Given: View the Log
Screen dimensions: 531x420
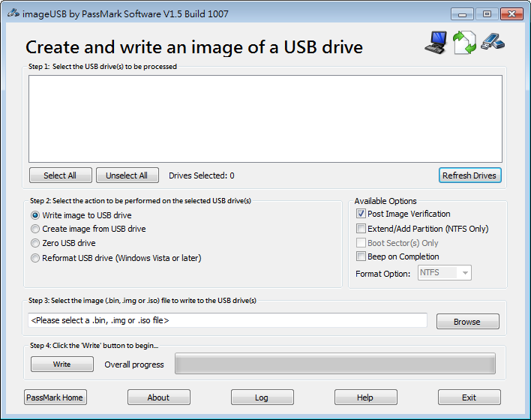Looking at the screenshot, I should [262, 397].
